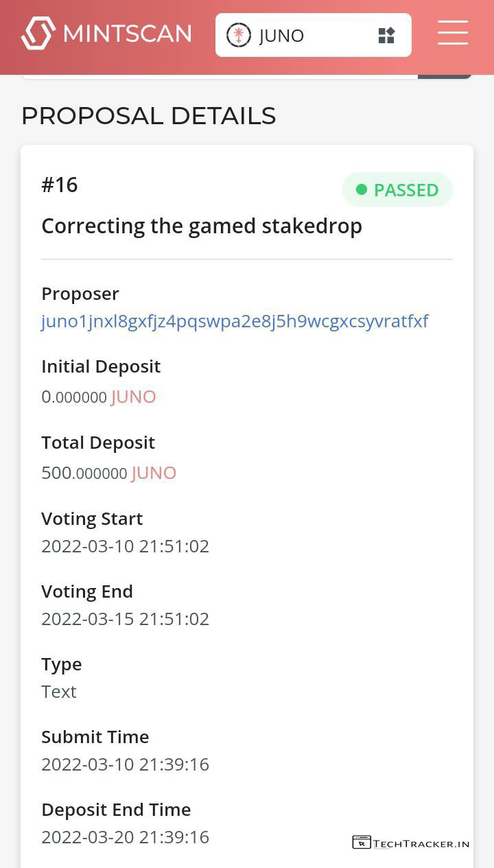Image resolution: width=494 pixels, height=868 pixels.
Task: Click the Submit Time timestamp value
Action: [125, 764]
